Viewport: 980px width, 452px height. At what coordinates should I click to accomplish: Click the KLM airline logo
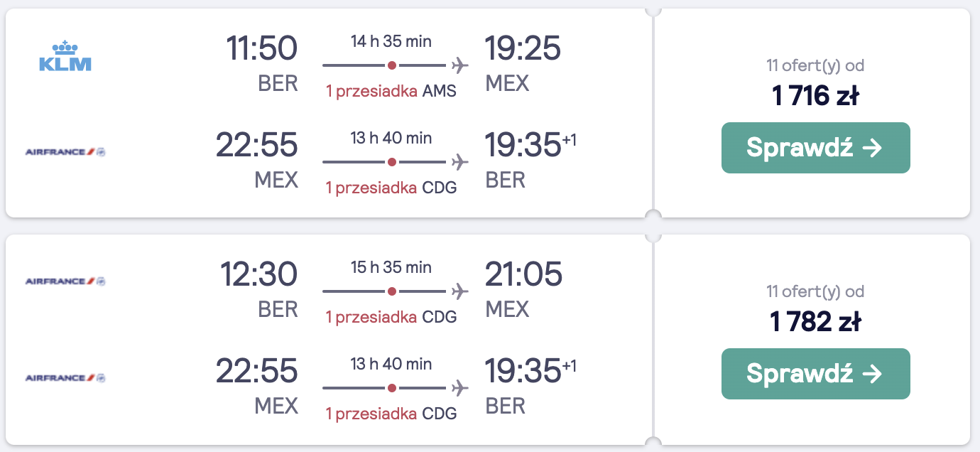pos(65,57)
